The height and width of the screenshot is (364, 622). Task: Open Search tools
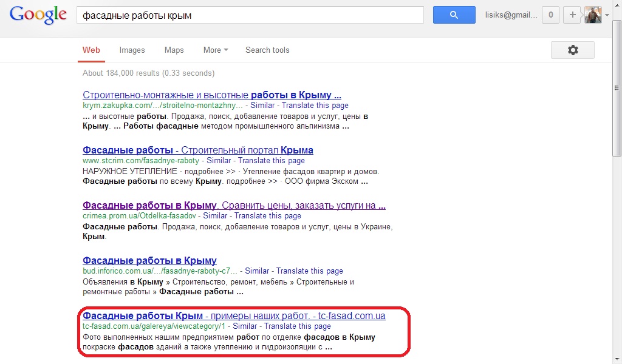pos(267,50)
